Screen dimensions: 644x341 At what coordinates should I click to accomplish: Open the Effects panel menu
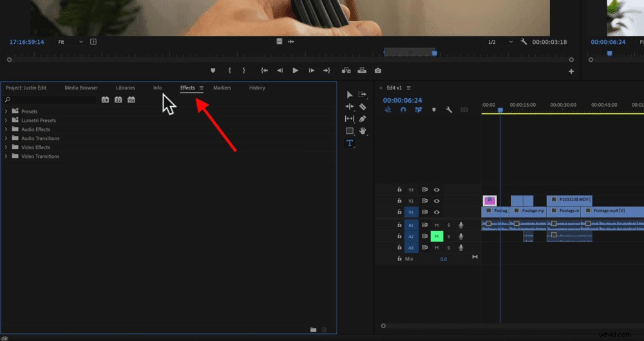[x=201, y=88]
